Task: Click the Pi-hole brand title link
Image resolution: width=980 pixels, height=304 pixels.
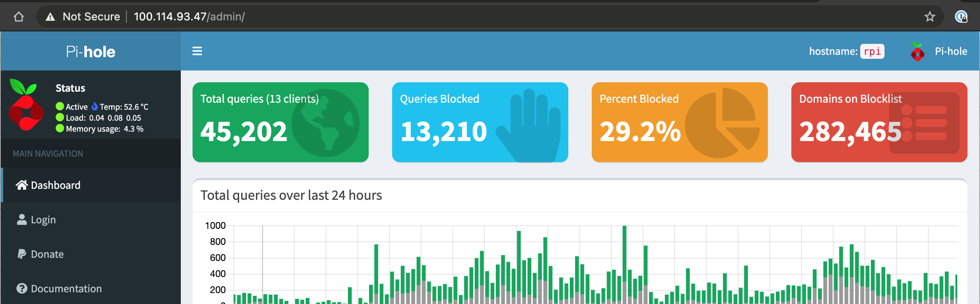Action: coord(91,52)
